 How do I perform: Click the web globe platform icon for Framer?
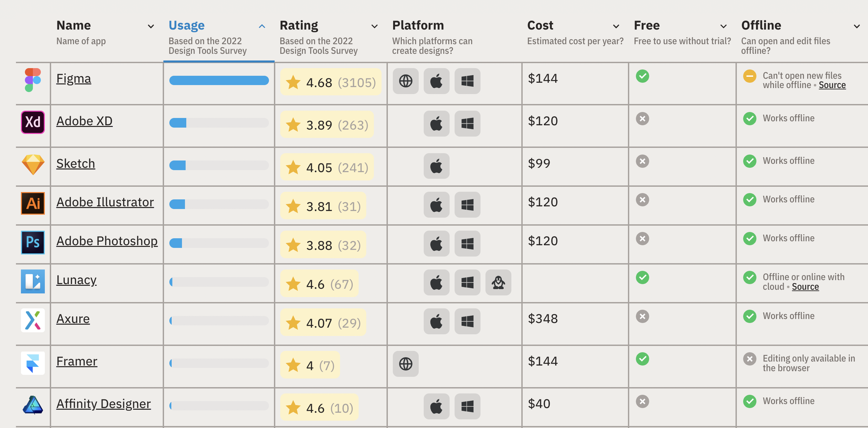pyautogui.click(x=405, y=364)
